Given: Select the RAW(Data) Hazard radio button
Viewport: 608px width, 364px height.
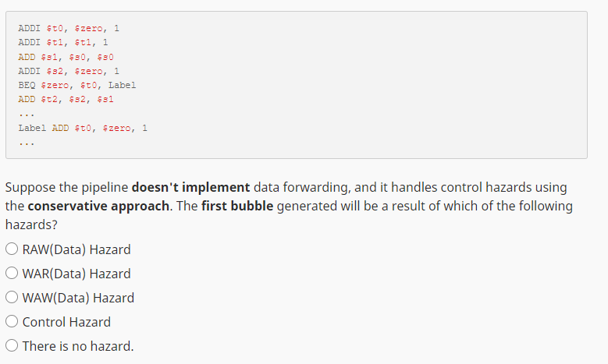Looking at the screenshot, I should click(x=12, y=250).
